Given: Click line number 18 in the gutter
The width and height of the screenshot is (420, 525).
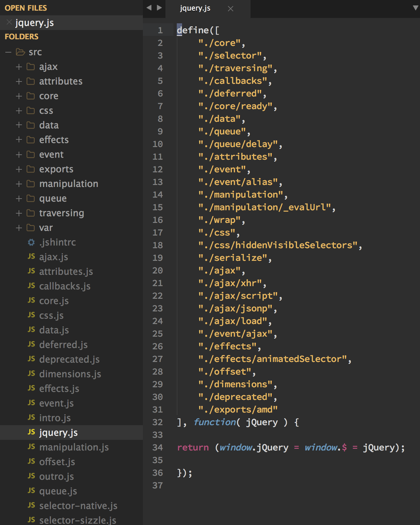Looking at the screenshot, I should pyautogui.click(x=158, y=245).
